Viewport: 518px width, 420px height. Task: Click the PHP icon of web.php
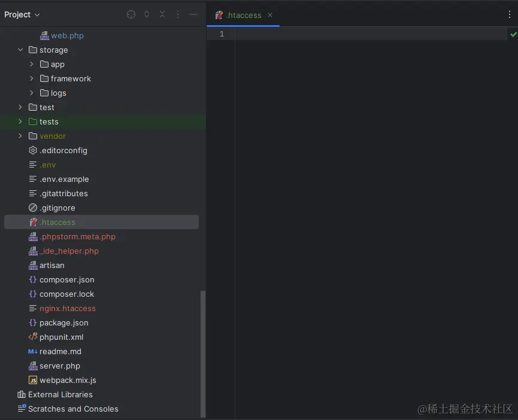44,36
